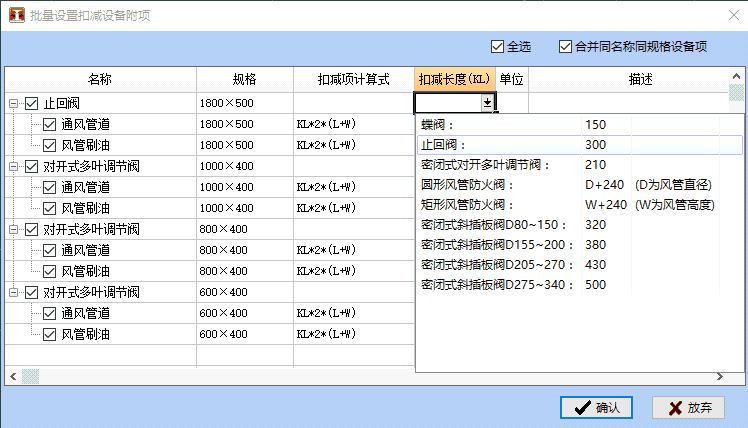The width and height of the screenshot is (748, 428).
Task: Click the application icon in title bar
Action: 16,14
